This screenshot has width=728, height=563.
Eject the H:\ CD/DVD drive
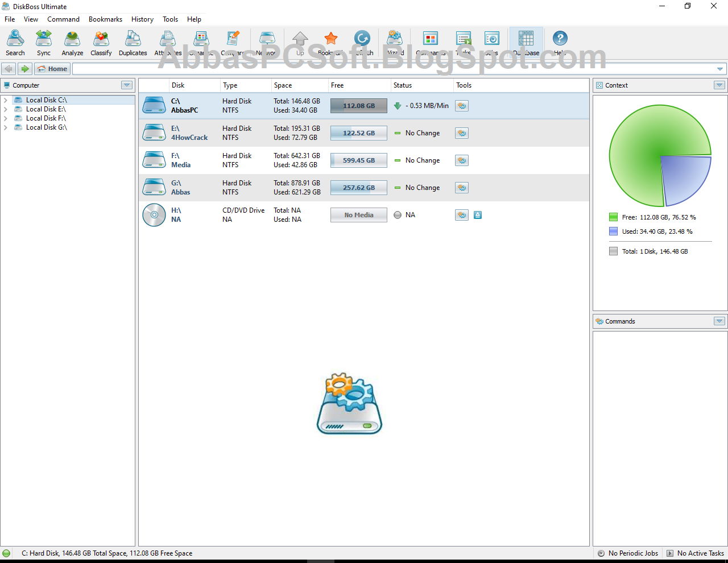[x=478, y=215]
